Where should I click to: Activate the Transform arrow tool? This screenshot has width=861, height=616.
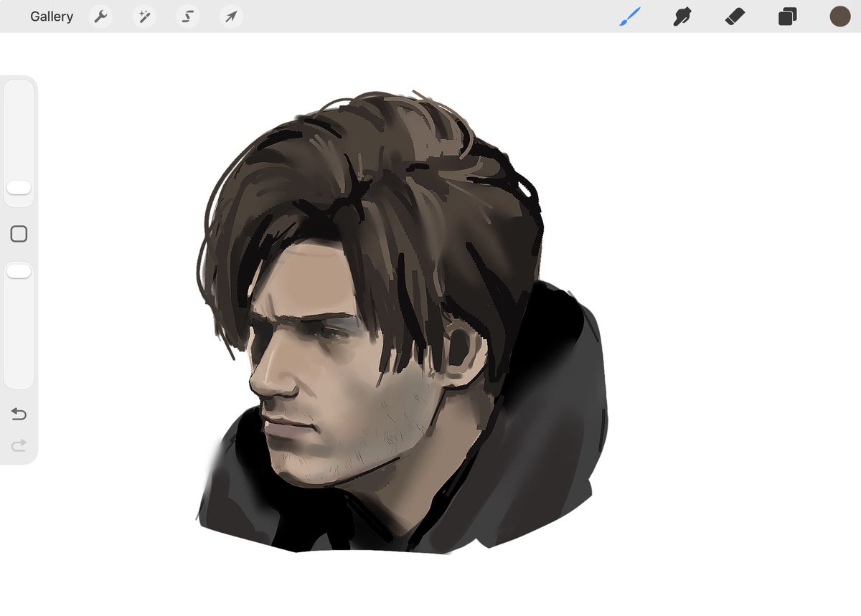coord(231,16)
